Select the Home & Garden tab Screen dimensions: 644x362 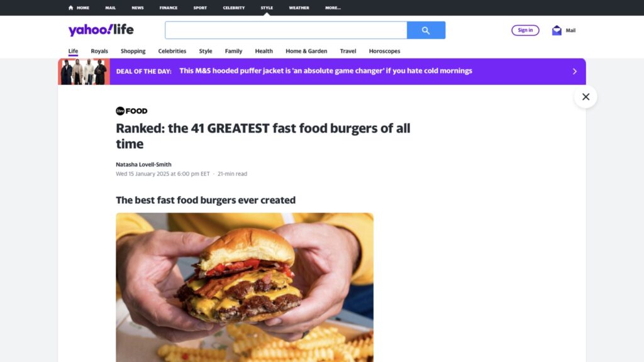(x=306, y=52)
